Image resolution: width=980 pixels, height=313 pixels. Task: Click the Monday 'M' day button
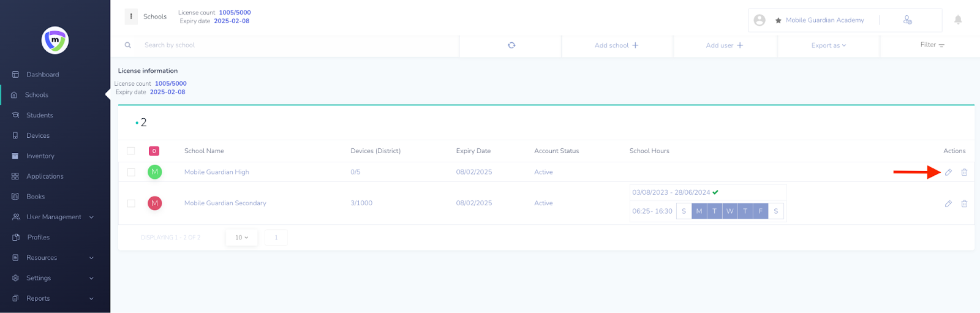click(x=699, y=211)
